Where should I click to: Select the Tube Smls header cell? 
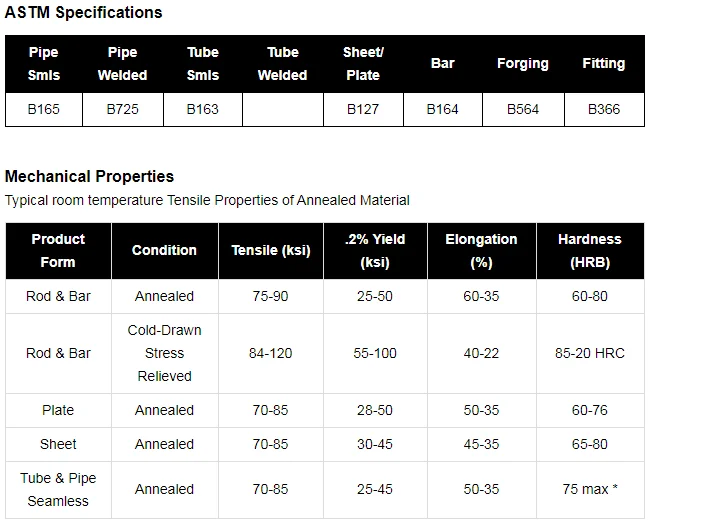(203, 64)
